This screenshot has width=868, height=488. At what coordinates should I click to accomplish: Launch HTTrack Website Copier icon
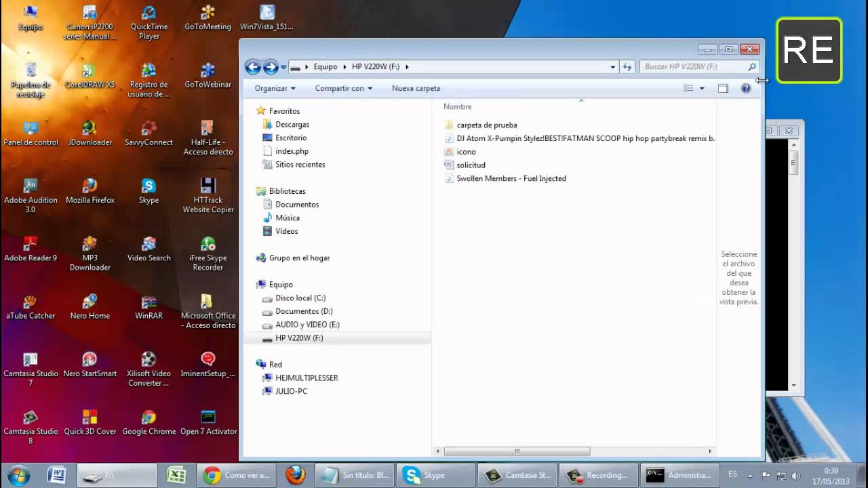(x=208, y=195)
